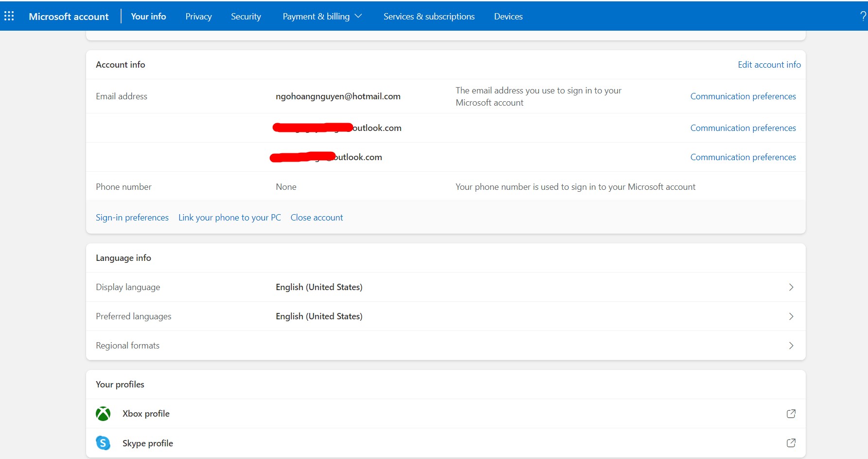
Task: Click Link your phone to your PC
Action: point(230,218)
